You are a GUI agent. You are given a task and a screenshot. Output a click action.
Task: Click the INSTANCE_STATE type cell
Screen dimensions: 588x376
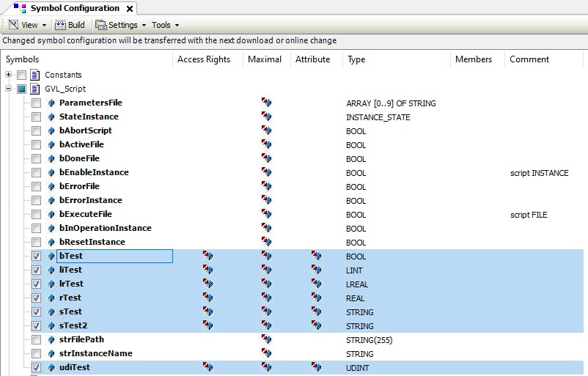[378, 117]
